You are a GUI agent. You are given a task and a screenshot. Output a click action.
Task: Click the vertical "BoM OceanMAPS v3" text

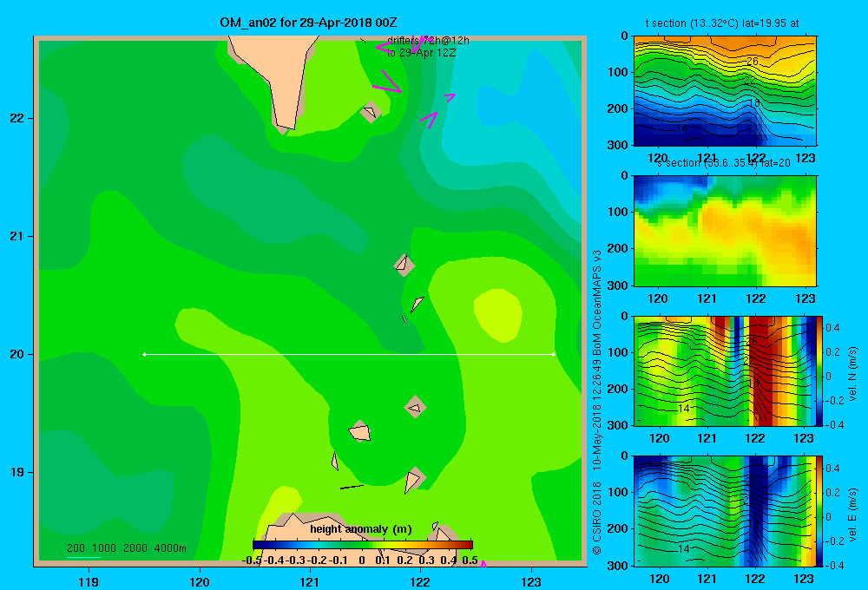597,304
